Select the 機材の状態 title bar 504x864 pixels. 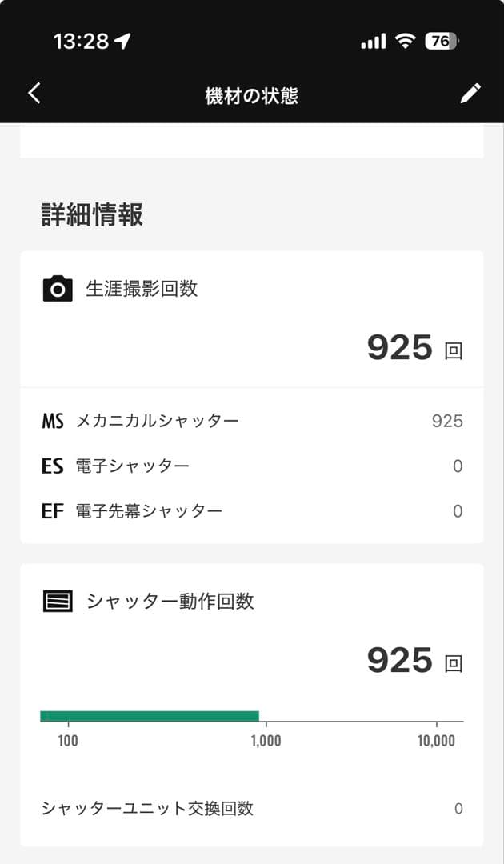pyautogui.click(x=252, y=93)
